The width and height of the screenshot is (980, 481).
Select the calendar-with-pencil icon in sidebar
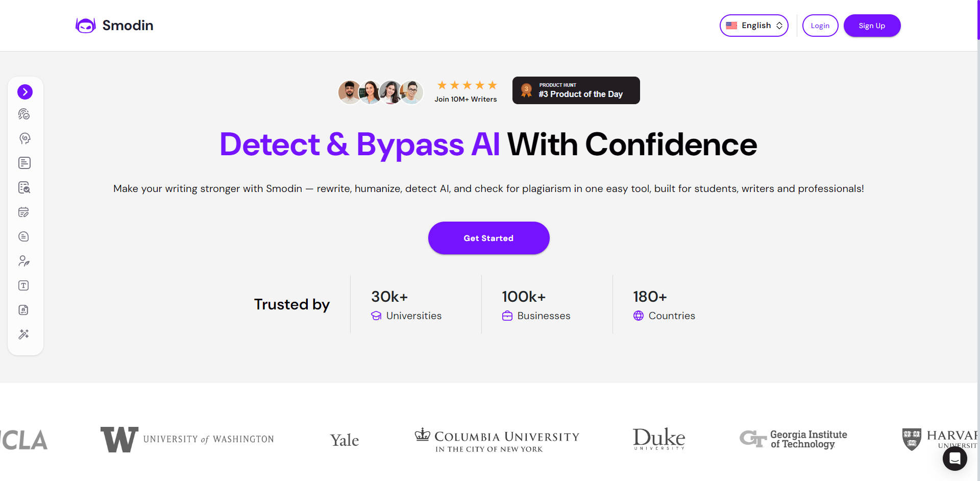[x=24, y=212]
